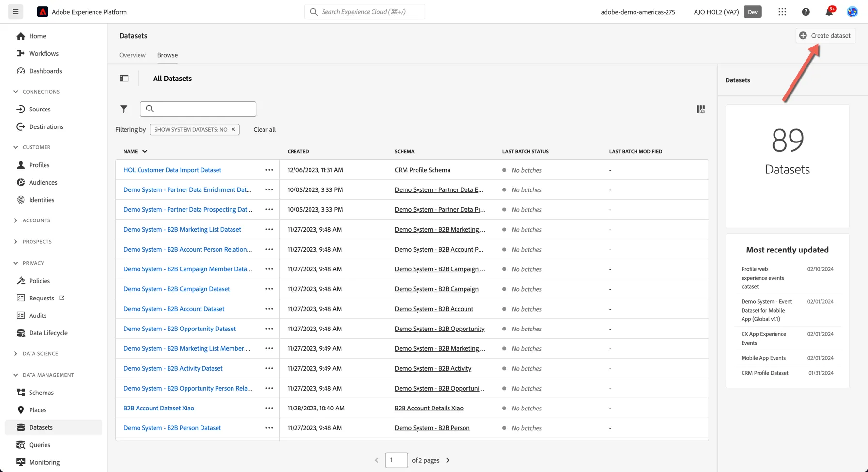The image size is (868, 472).
Task: Open the filter funnel icon
Action: point(124,109)
